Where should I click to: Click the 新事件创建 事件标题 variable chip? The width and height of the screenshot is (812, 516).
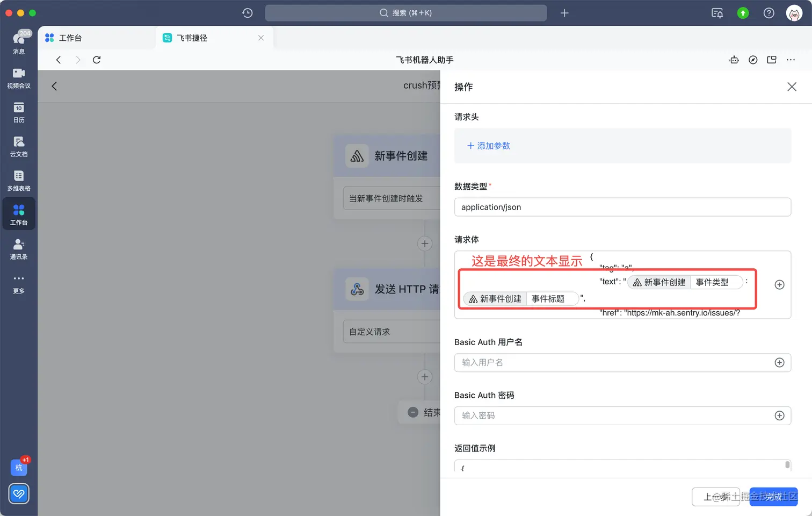click(521, 299)
